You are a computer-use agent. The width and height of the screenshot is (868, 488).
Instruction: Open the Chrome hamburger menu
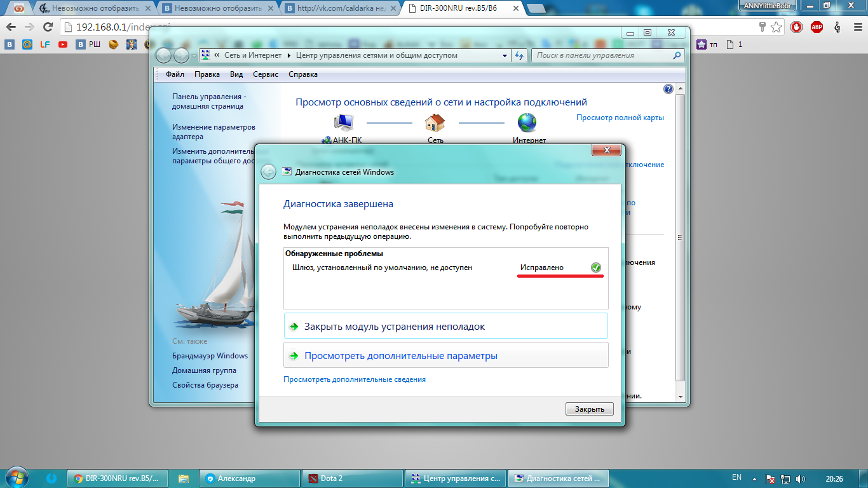coord(857,27)
